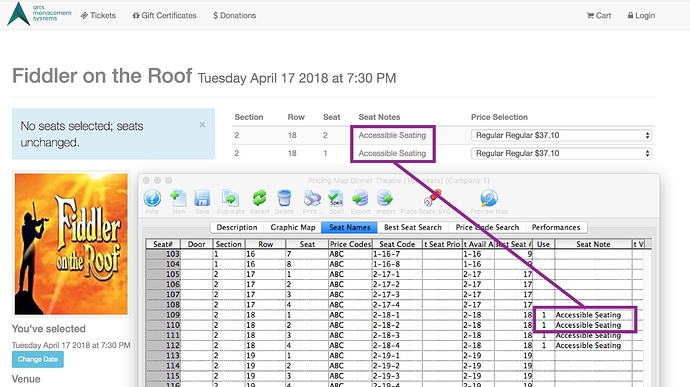Click seat code cell 2-17-3
This screenshot has width=690, height=387.
(x=397, y=295)
